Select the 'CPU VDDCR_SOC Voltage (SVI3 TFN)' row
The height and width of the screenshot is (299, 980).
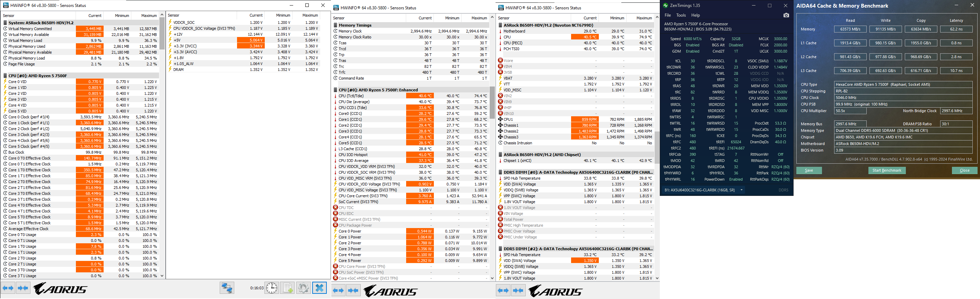pyautogui.click(x=244, y=28)
